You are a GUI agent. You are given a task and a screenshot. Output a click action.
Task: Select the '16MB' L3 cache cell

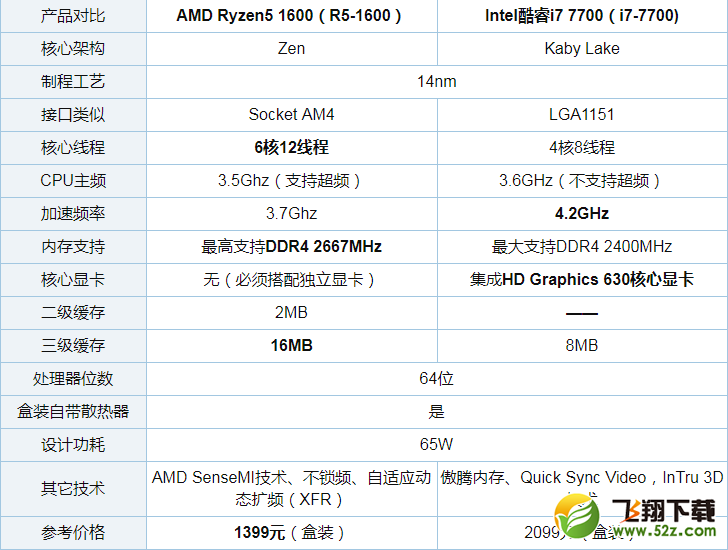click(x=292, y=346)
